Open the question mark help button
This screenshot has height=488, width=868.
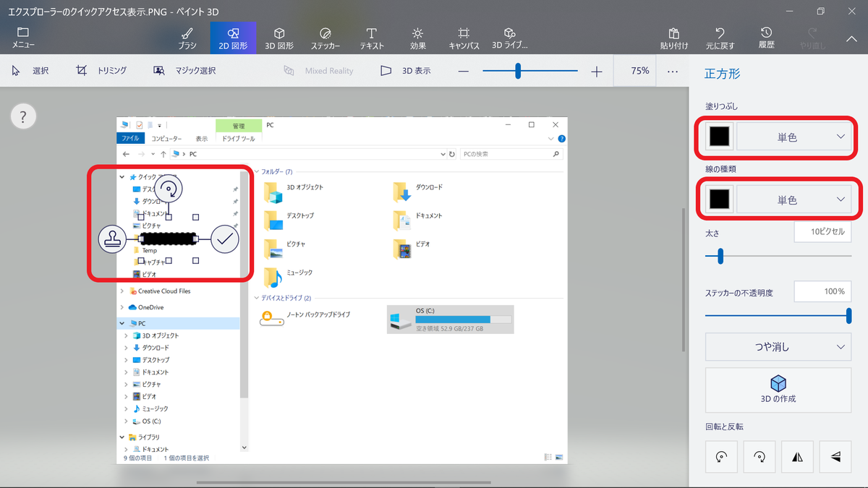point(23,115)
